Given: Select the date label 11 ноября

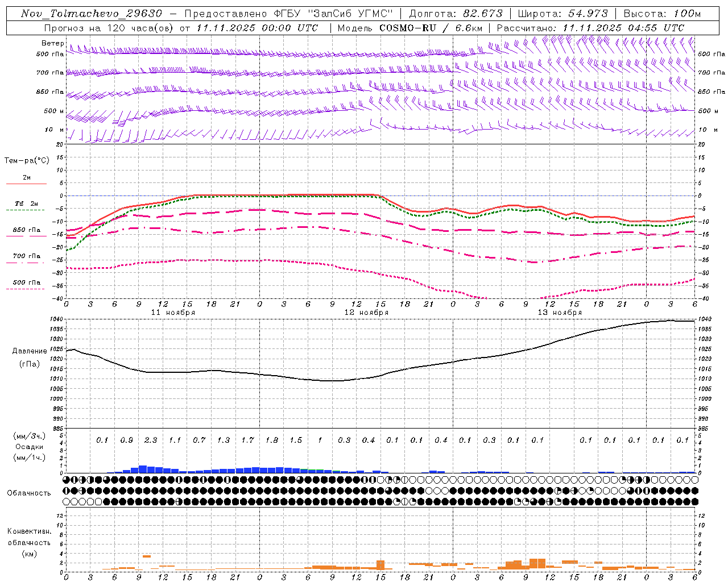Looking at the screenshot, I should (x=173, y=313).
